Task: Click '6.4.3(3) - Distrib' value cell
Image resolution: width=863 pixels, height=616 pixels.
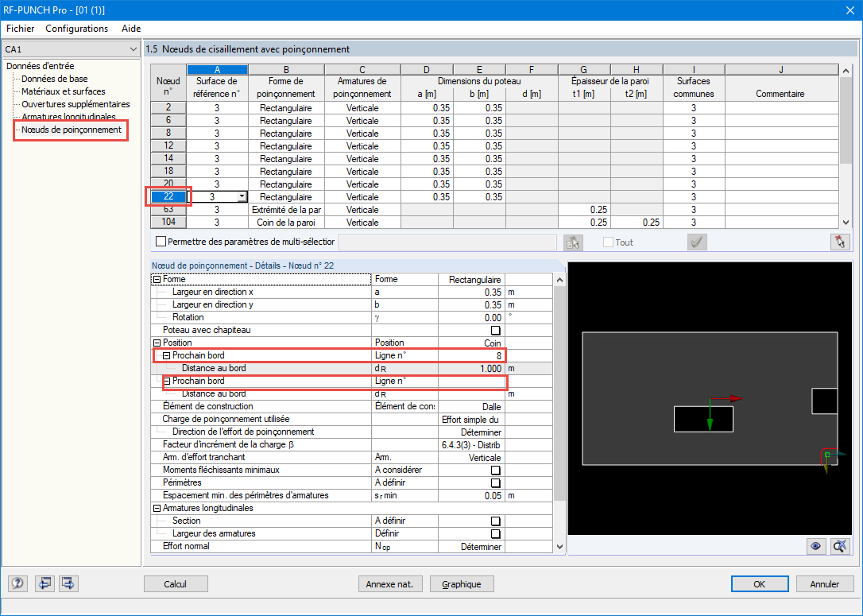Action: coord(472,445)
